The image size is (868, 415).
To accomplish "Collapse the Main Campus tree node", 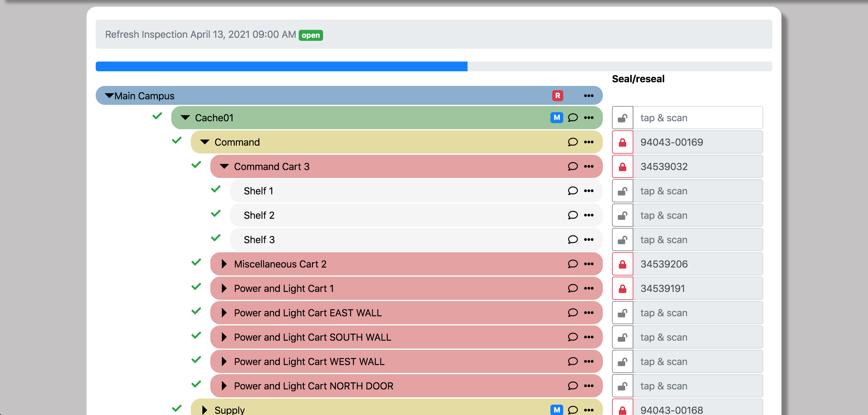I will [109, 96].
